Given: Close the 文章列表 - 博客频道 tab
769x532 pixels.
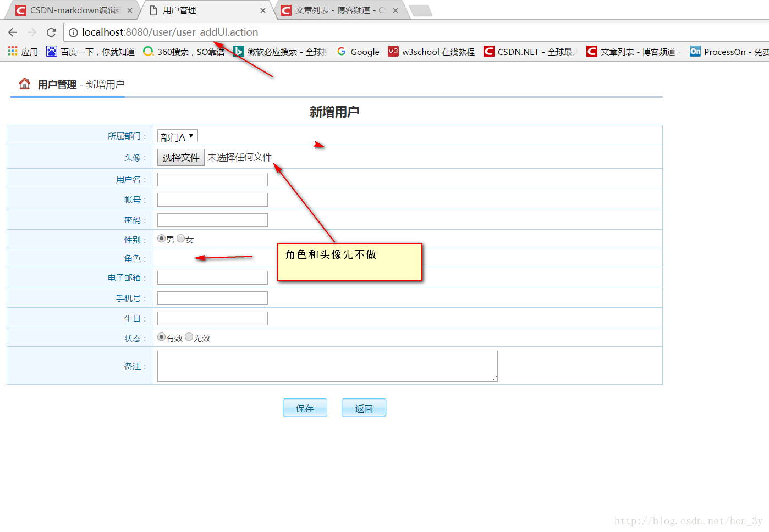Looking at the screenshot, I should (396, 10).
